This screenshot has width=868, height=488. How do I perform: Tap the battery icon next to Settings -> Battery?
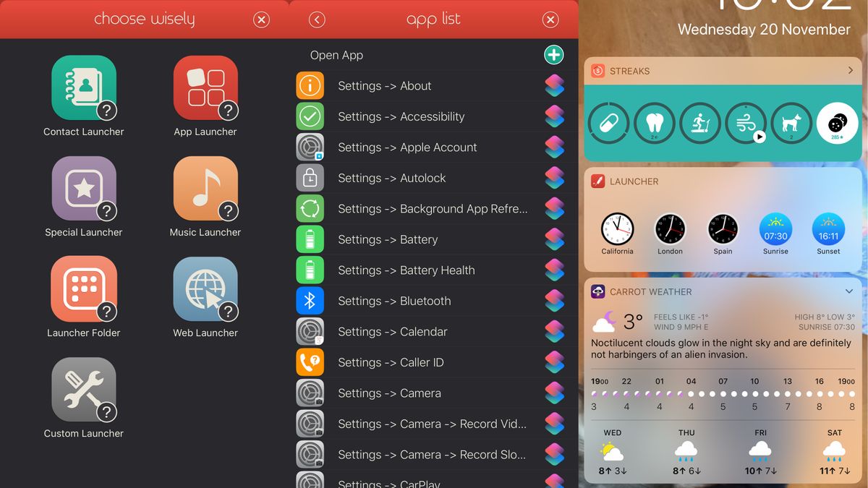[310, 239]
